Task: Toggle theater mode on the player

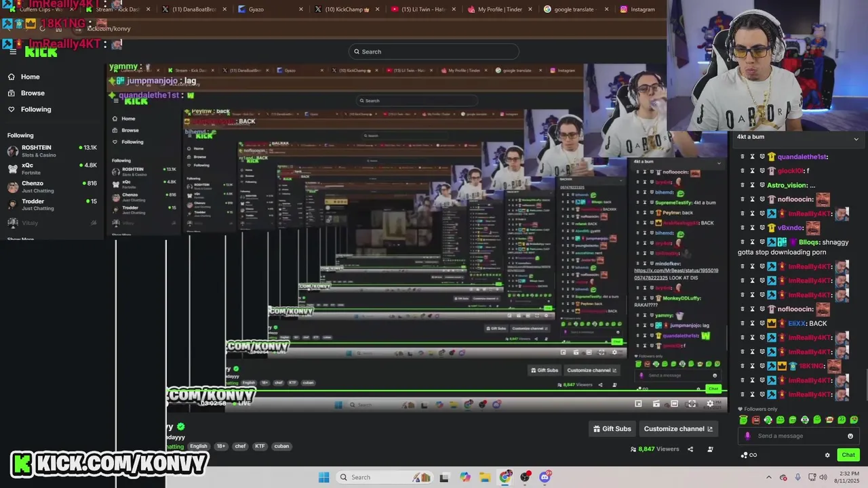Action: tap(674, 403)
